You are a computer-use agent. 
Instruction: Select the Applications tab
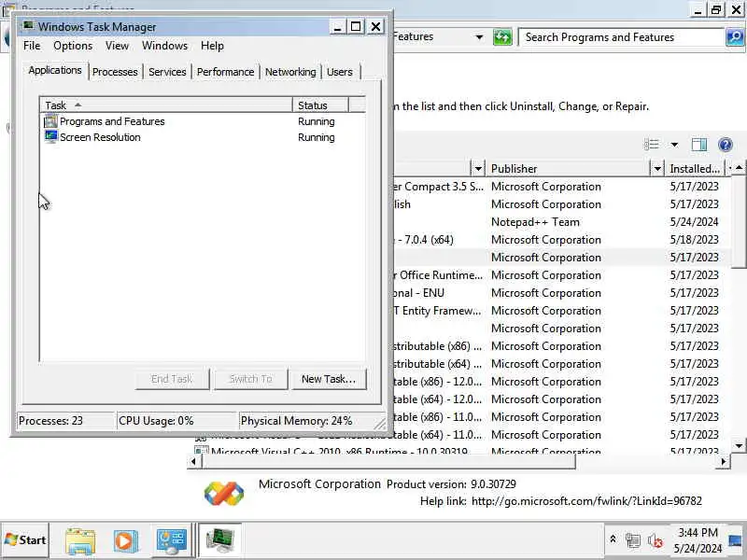click(x=55, y=71)
